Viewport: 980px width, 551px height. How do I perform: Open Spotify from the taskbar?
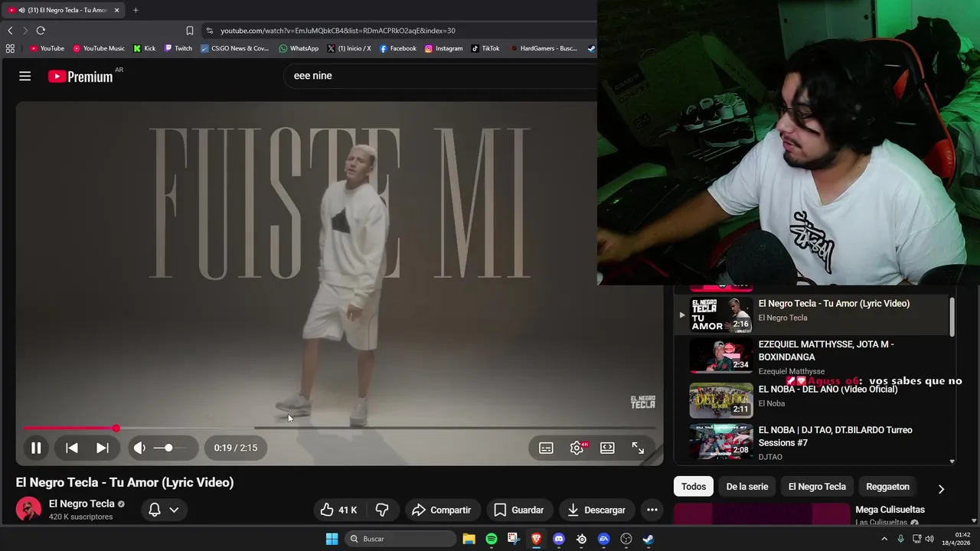click(x=492, y=539)
